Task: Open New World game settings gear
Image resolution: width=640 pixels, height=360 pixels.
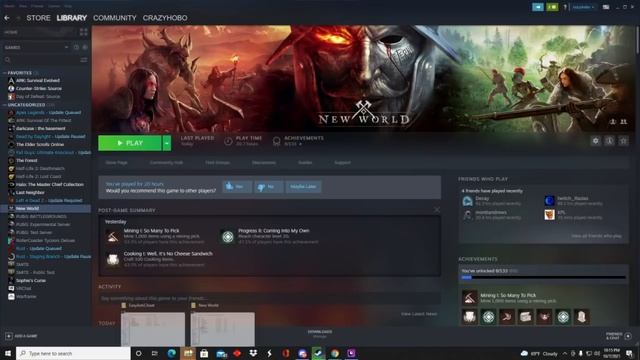Action: 596,141
